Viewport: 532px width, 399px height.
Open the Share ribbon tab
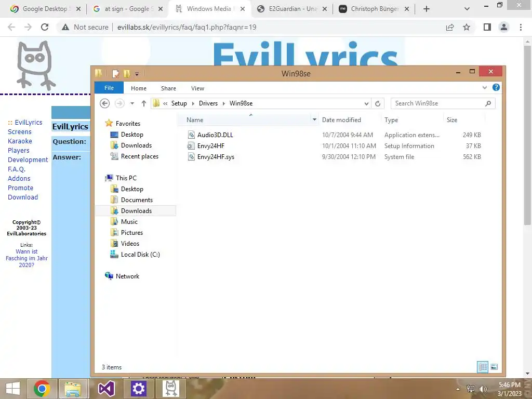168,88
